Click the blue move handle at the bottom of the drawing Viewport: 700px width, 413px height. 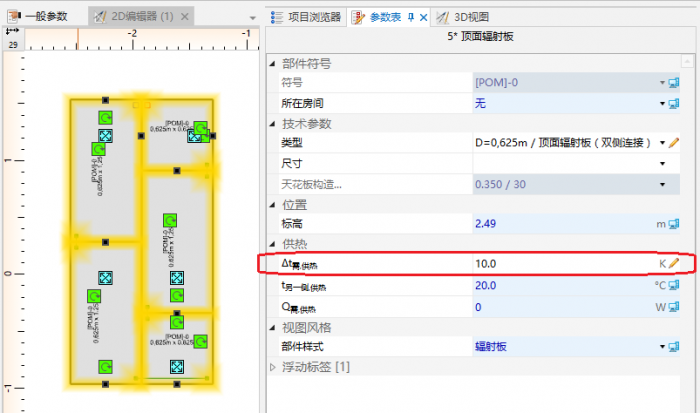coord(177,369)
